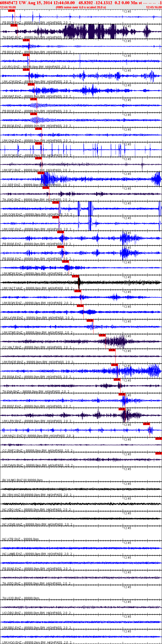
Task: Click the start time 12:44:10.00 label
Action: pyautogui.click(x=8, y=7)
